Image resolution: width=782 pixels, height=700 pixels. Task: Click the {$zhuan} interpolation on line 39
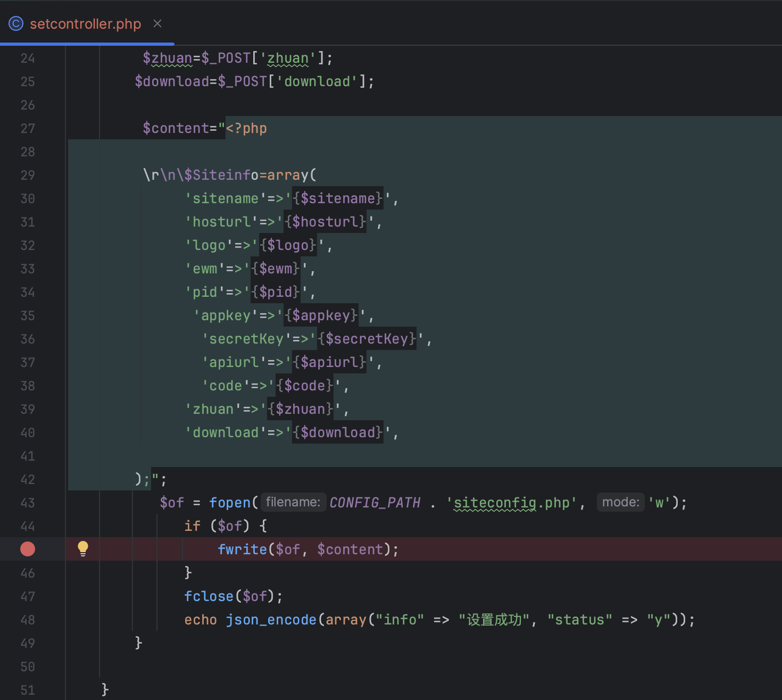pyautogui.click(x=301, y=409)
